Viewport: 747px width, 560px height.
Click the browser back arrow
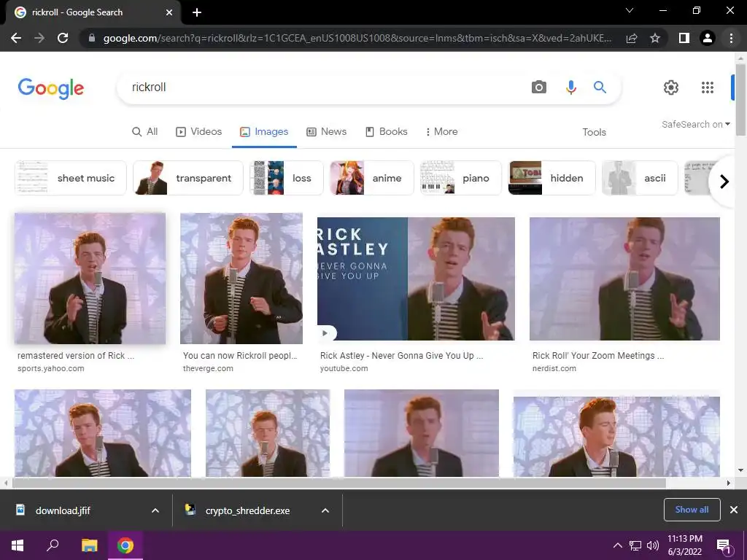(16, 38)
